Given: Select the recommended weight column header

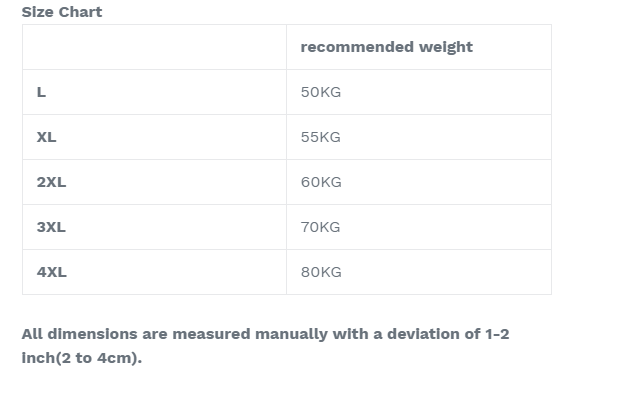Looking at the screenshot, I should pos(419,47).
